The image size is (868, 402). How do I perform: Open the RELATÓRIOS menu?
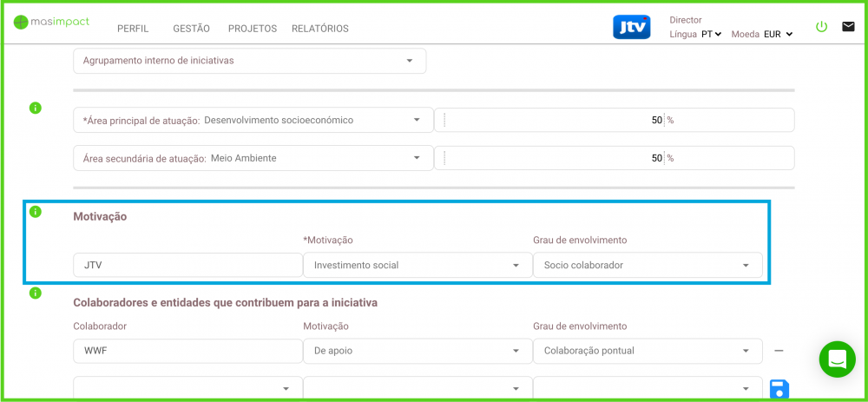(320, 29)
